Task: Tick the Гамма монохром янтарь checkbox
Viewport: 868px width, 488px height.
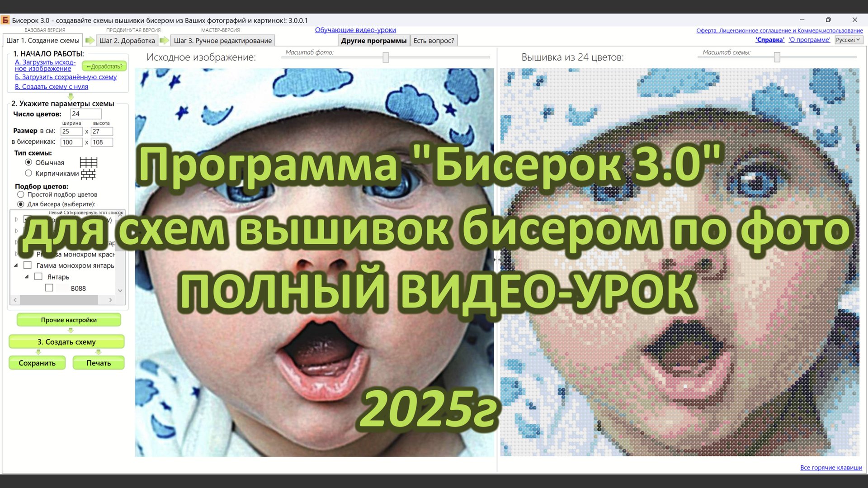Action: (x=28, y=265)
